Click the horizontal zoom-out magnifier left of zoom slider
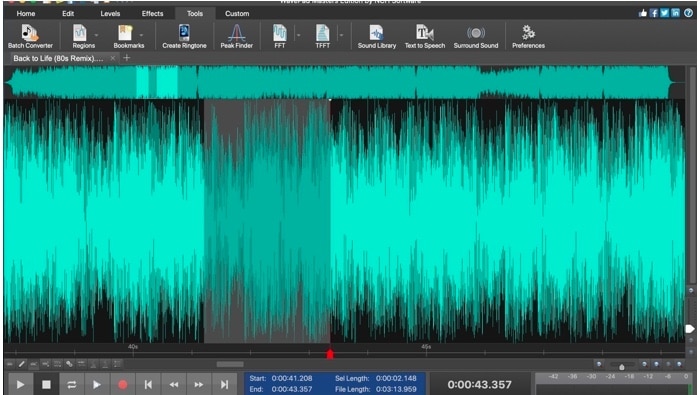The height and width of the screenshot is (395, 700). coord(599,364)
